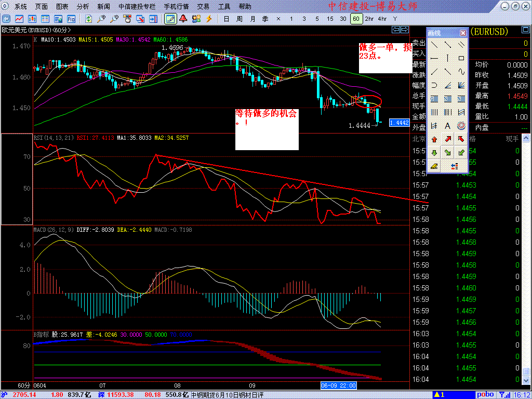The height and width of the screenshot is (399, 532).
Task: Click the 06-09 22:00 time marker
Action: pos(339,386)
